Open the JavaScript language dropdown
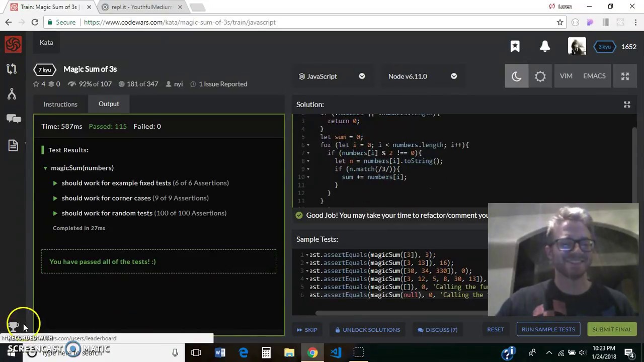Viewport: 644px width, 362px height. 332,76
